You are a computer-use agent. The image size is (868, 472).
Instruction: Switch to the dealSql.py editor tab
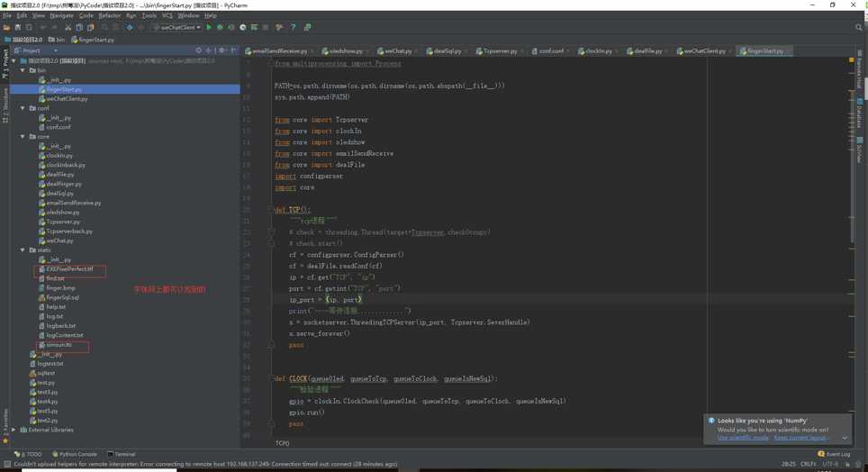pyautogui.click(x=448, y=51)
